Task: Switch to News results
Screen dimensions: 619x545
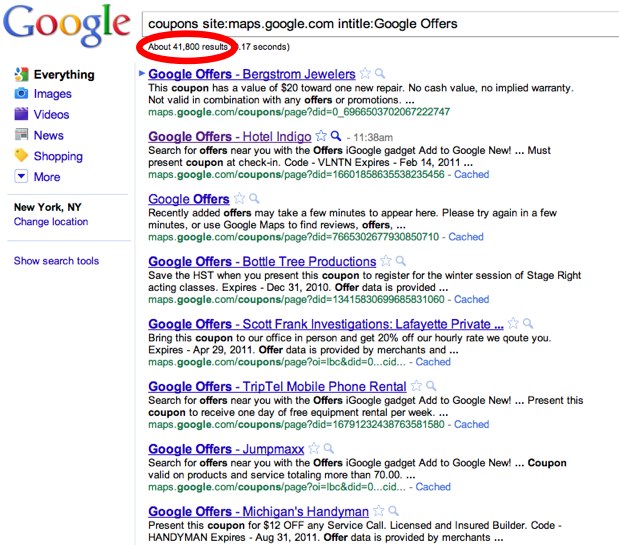Action: tap(49, 135)
